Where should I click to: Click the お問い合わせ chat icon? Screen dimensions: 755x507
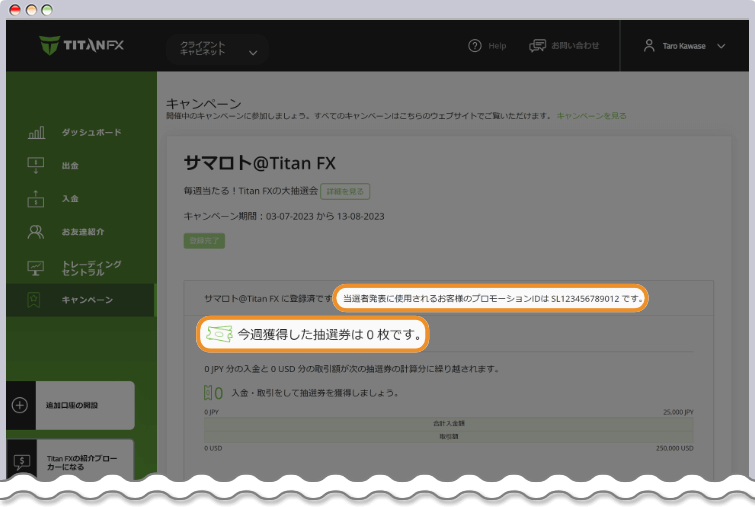(537, 46)
